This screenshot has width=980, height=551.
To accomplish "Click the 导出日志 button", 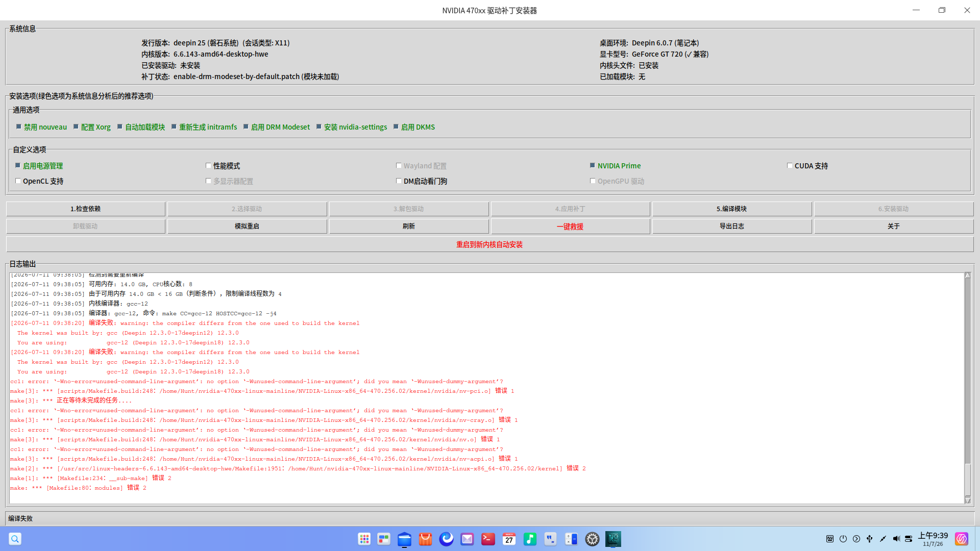I will pos(732,226).
